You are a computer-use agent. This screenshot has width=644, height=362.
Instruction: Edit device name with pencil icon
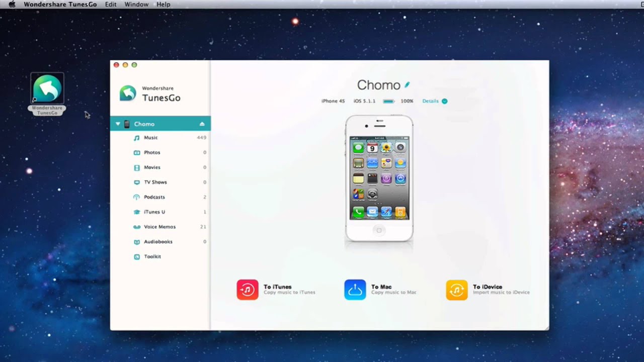click(407, 85)
